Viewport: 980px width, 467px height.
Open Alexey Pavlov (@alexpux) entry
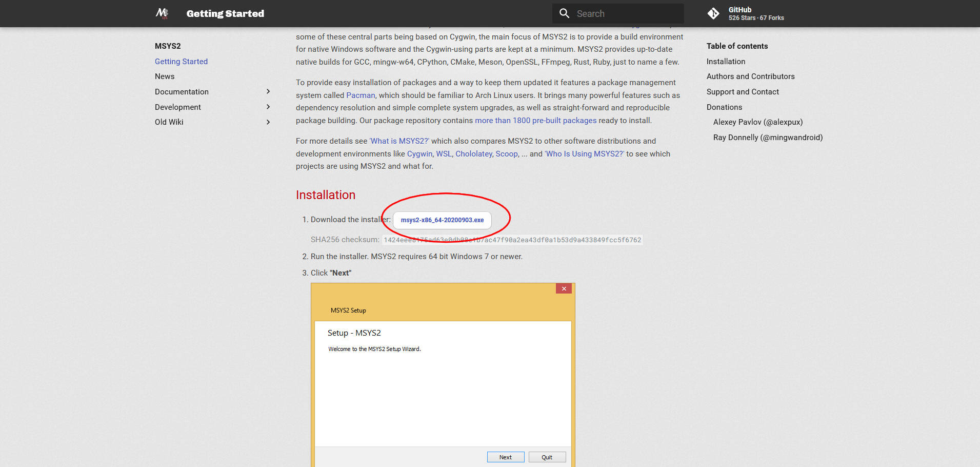pyautogui.click(x=757, y=122)
